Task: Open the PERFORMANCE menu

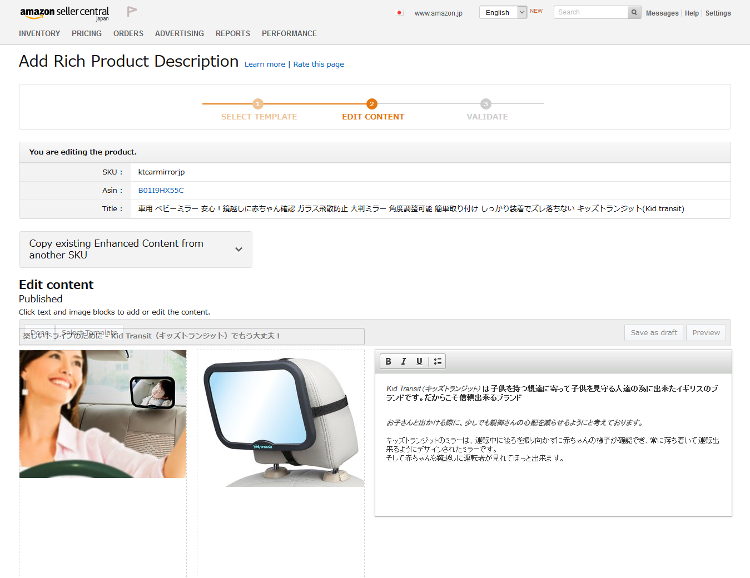Action: pos(289,33)
